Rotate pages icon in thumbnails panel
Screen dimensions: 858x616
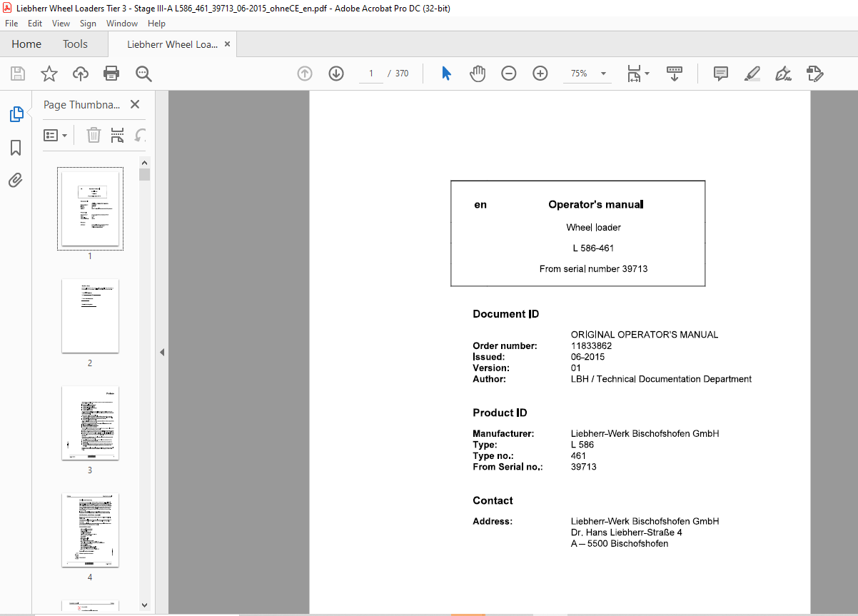click(141, 135)
